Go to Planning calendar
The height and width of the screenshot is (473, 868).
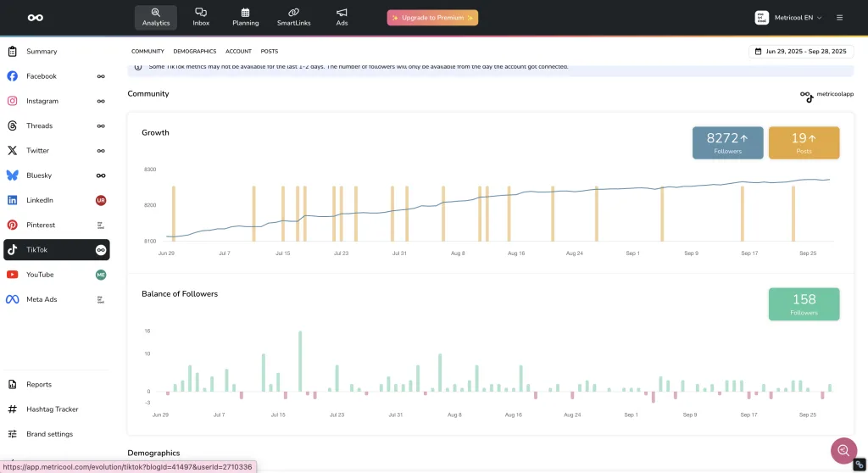tap(245, 17)
